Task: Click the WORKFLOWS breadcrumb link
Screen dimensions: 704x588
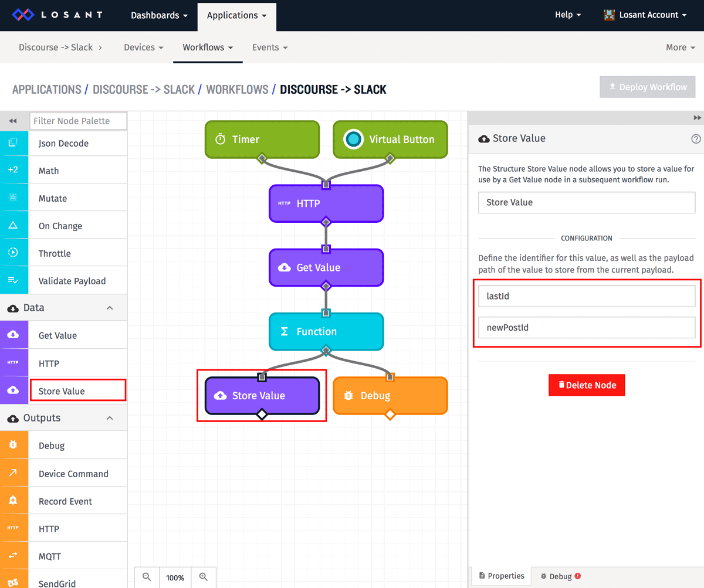Action: coord(238,90)
